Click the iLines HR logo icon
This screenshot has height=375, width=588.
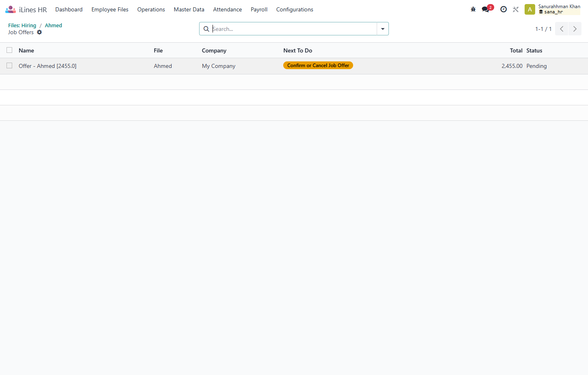(11, 9)
